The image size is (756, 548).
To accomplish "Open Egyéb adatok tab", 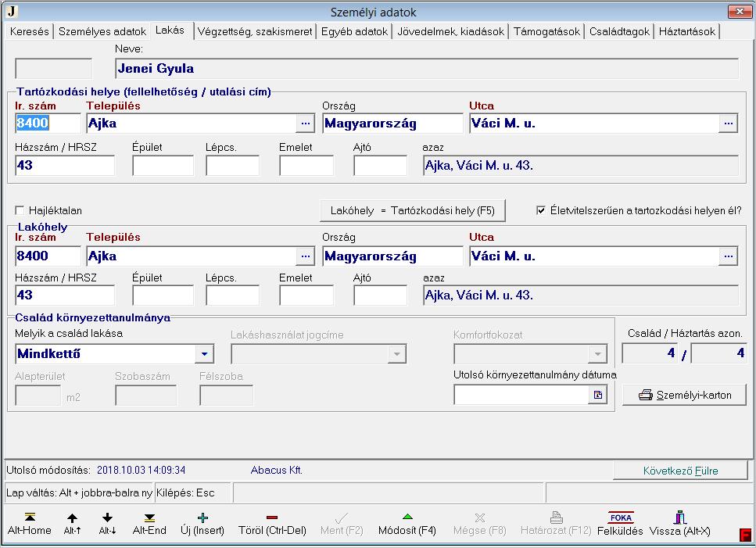I will click(x=354, y=32).
